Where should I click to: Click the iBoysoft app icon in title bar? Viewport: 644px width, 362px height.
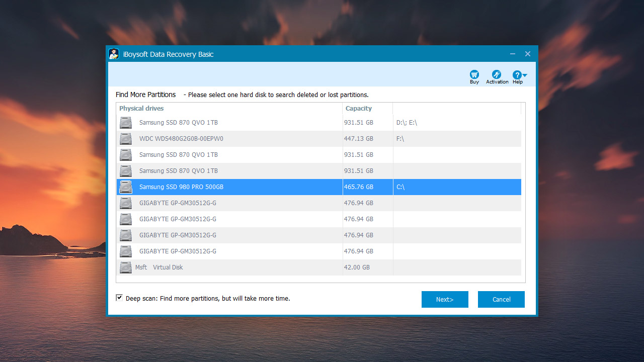pos(114,54)
